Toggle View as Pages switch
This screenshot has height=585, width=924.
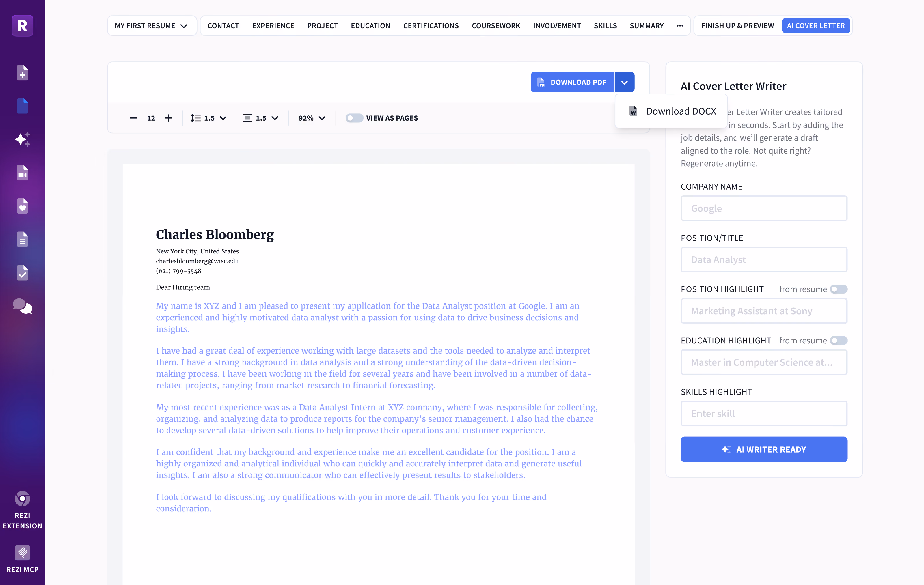click(354, 118)
